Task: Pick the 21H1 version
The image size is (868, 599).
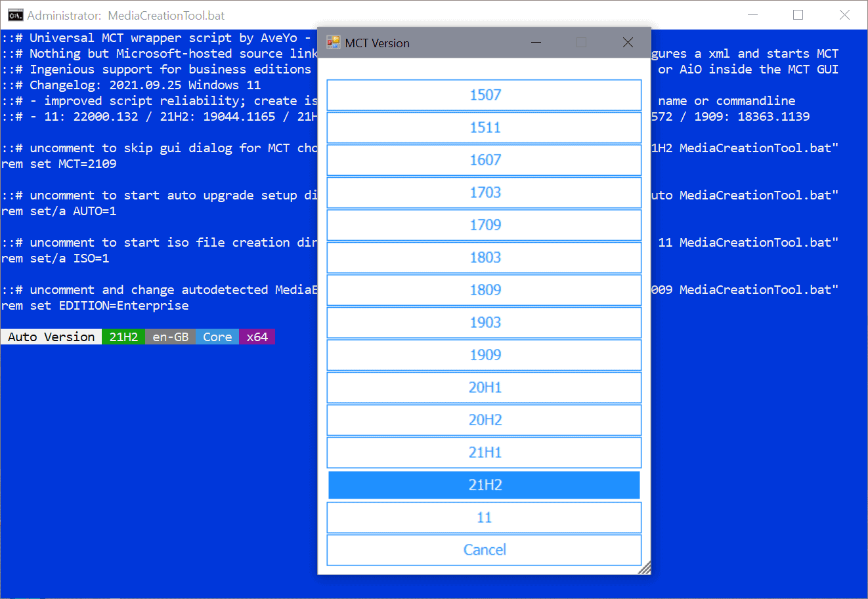Action: (x=484, y=452)
